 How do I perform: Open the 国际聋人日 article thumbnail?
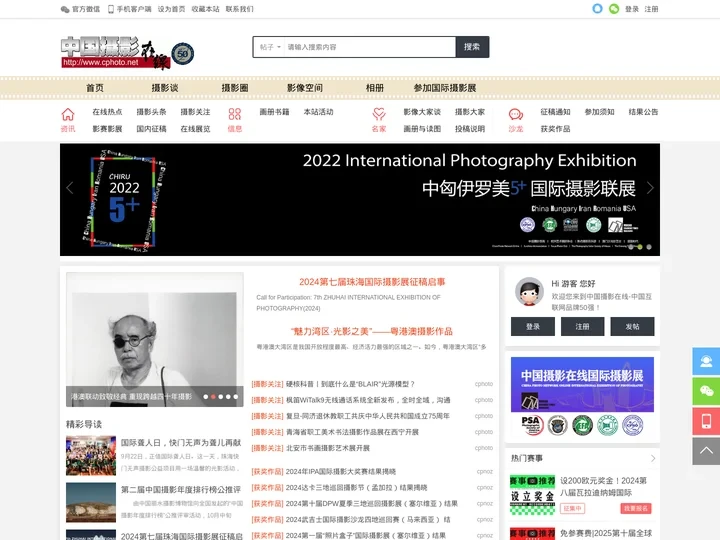[x=91, y=456]
